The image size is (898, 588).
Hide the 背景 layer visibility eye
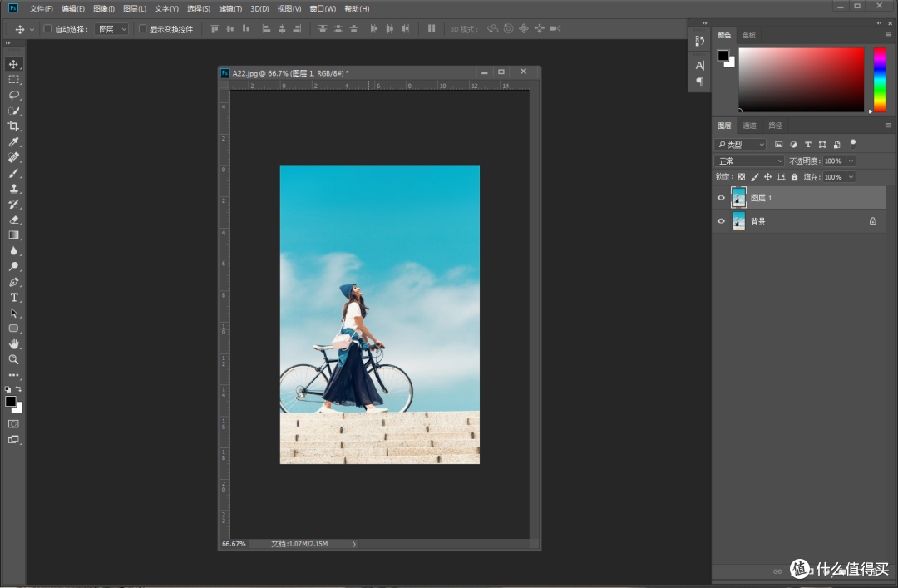[721, 220]
